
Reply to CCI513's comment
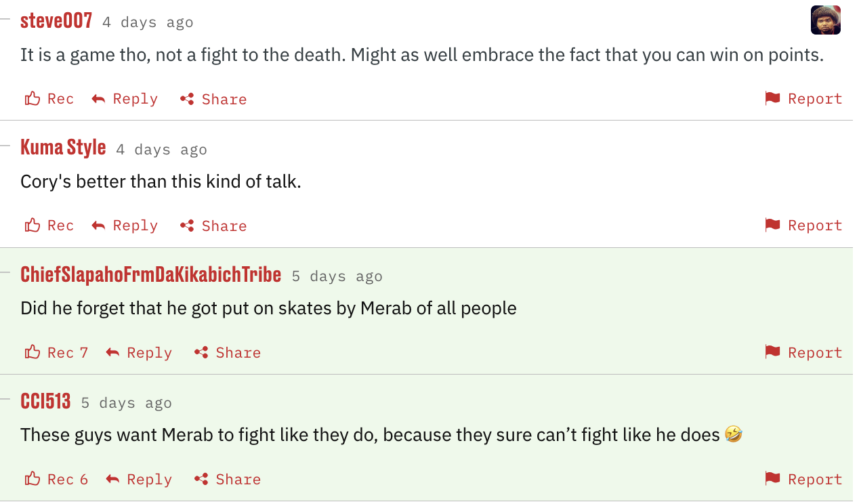pyautogui.click(x=149, y=479)
